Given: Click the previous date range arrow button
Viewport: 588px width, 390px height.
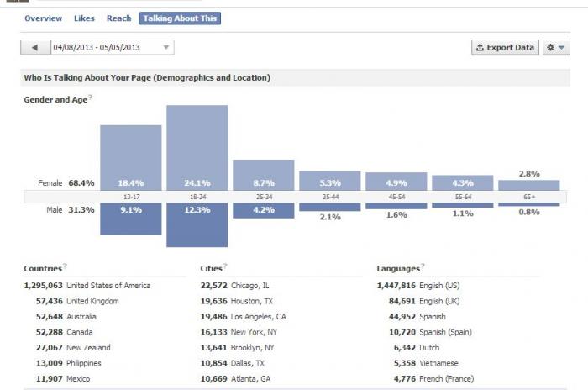Looking at the screenshot, I should click(x=35, y=48).
